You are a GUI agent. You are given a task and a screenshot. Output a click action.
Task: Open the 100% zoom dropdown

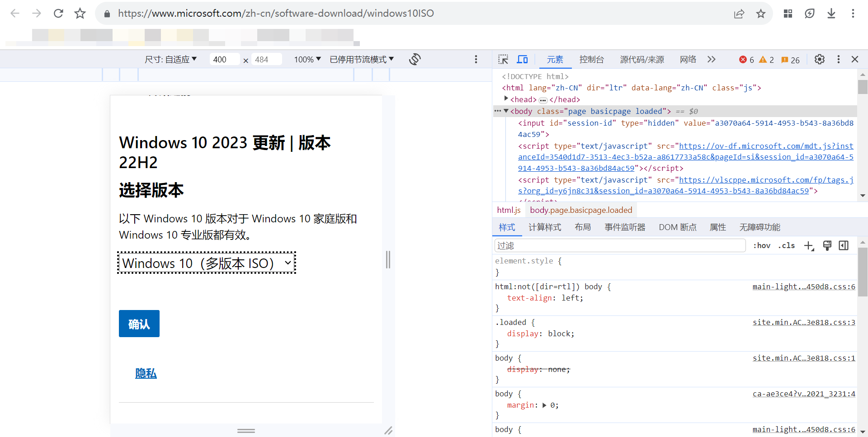(x=307, y=59)
